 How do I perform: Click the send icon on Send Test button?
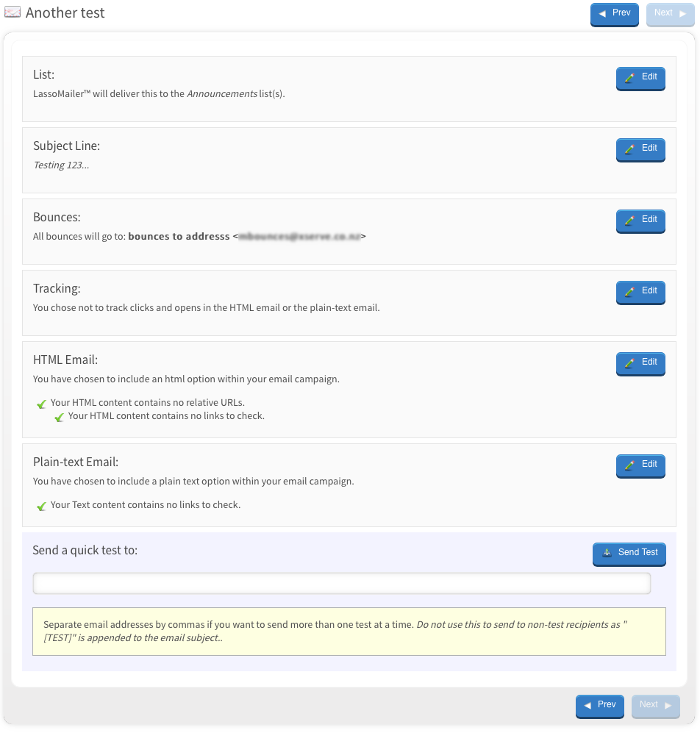point(607,553)
